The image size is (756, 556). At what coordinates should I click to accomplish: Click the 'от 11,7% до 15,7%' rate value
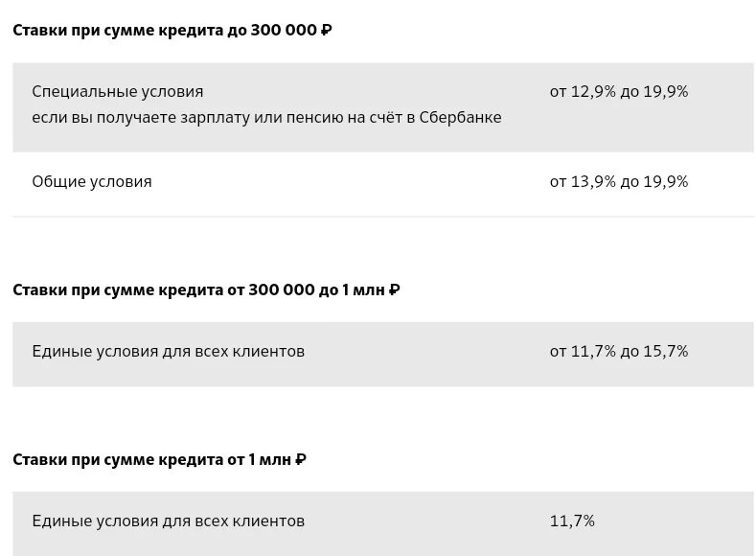(619, 352)
